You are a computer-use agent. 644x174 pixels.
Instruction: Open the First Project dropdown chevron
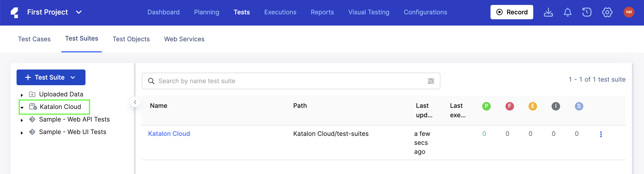(79, 12)
